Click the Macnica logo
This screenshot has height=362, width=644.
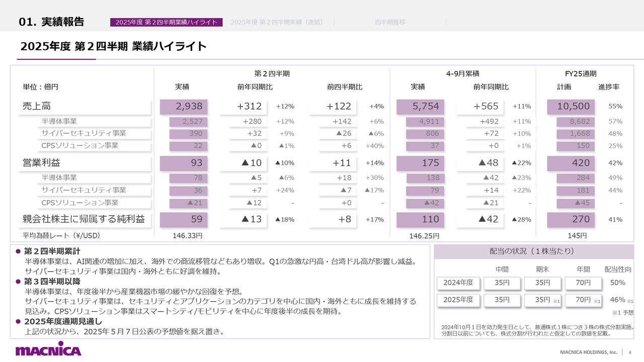(x=48, y=348)
